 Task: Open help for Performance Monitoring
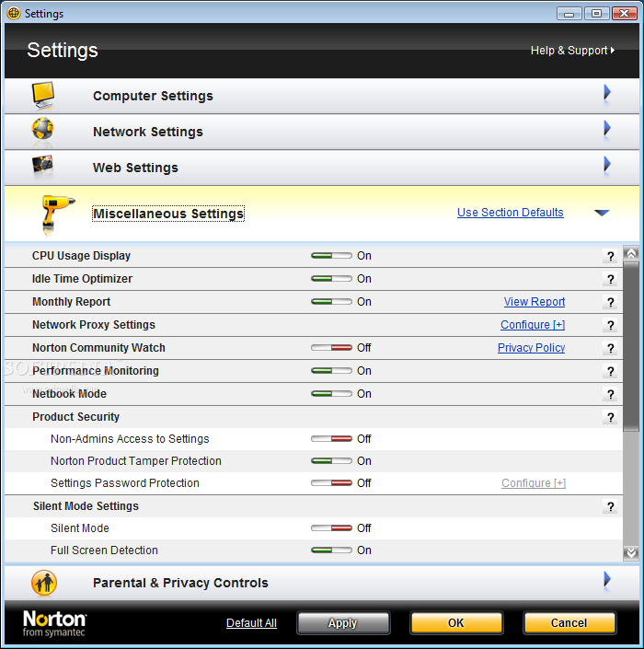pos(610,371)
